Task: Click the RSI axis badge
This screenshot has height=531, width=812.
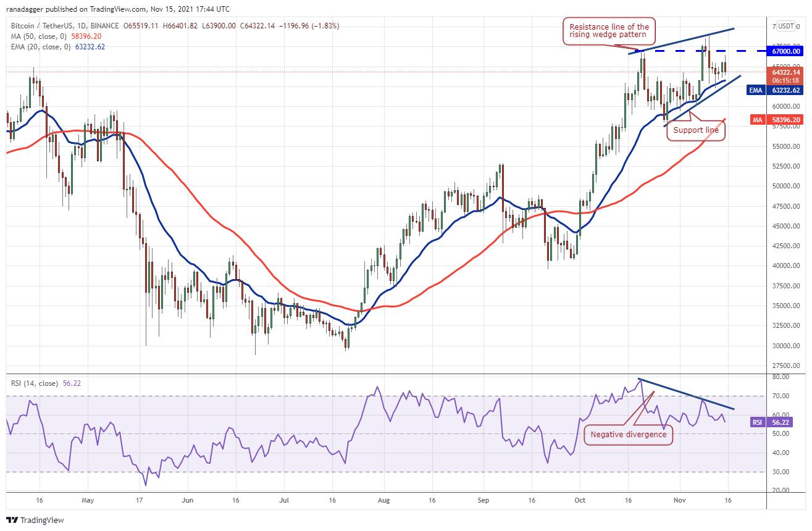Action: (x=758, y=422)
